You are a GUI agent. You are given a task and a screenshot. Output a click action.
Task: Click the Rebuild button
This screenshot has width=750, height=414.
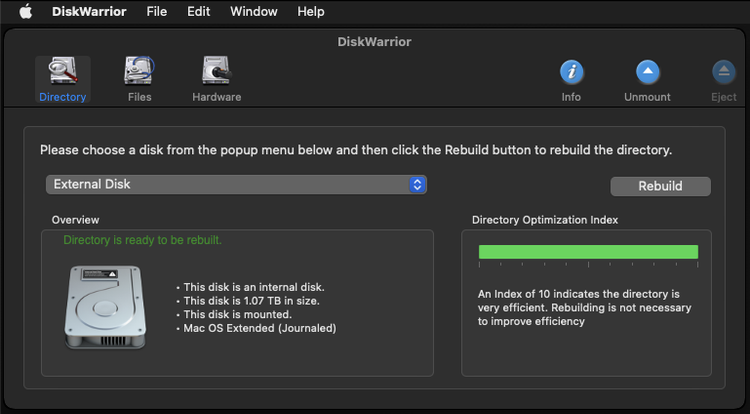coord(660,186)
